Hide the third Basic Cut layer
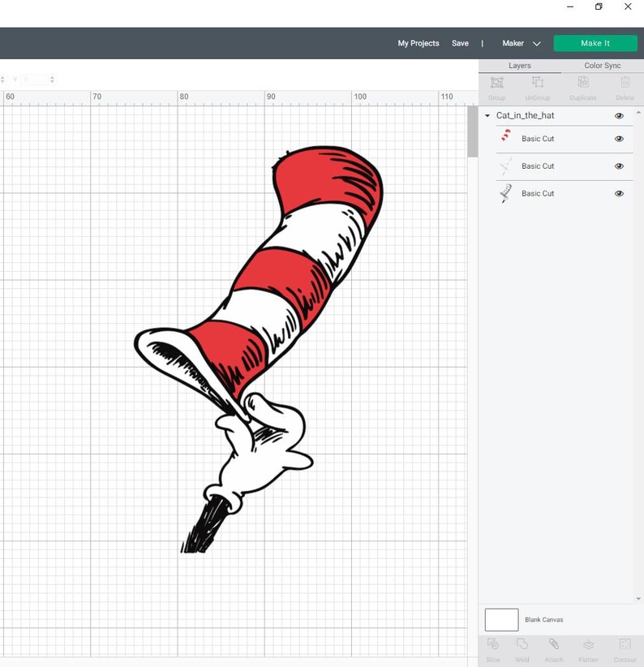Image resolution: width=644 pixels, height=667 pixels. coord(619,194)
